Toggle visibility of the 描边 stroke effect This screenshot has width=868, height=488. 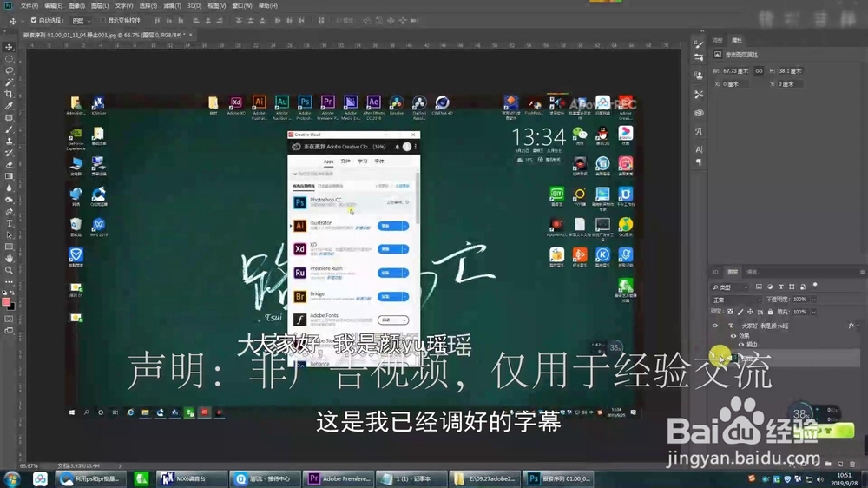pyautogui.click(x=741, y=345)
